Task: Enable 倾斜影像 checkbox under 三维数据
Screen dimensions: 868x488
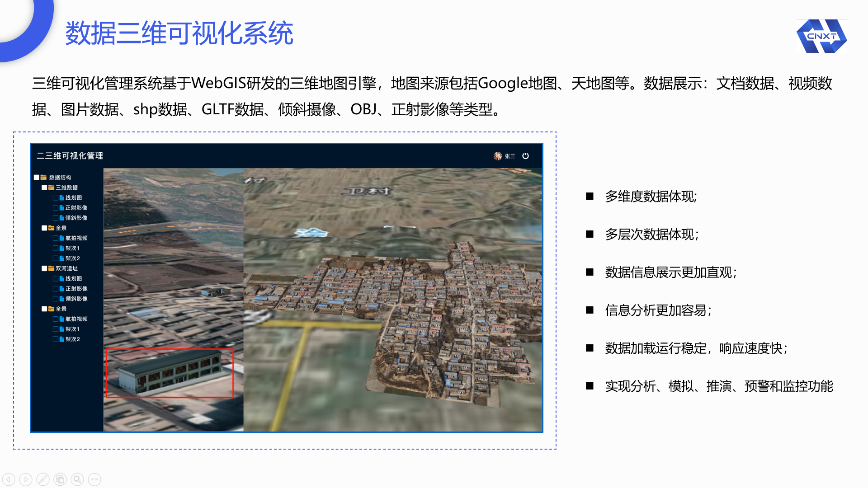Action: [56, 218]
